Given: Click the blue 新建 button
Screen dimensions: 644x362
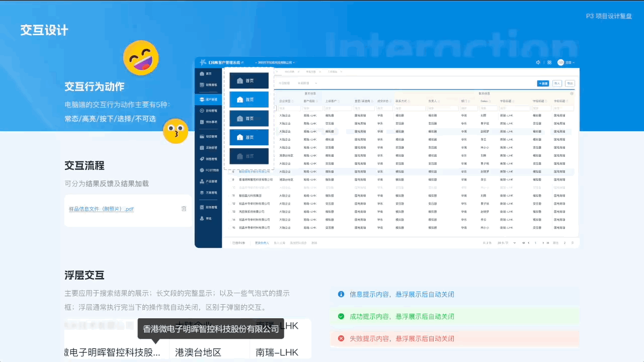Looking at the screenshot, I should (x=543, y=83).
